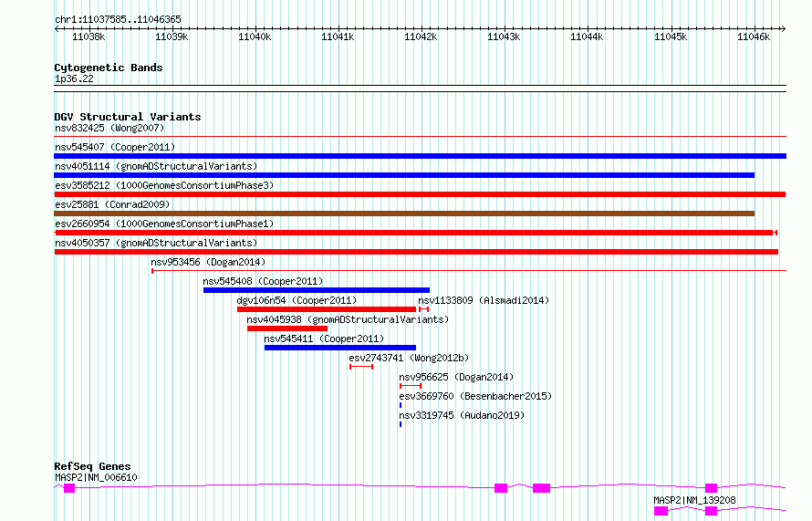Click the nsv4050357 gnomAD red variant bar
Screen dimensions: 812x521
click(x=416, y=252)
